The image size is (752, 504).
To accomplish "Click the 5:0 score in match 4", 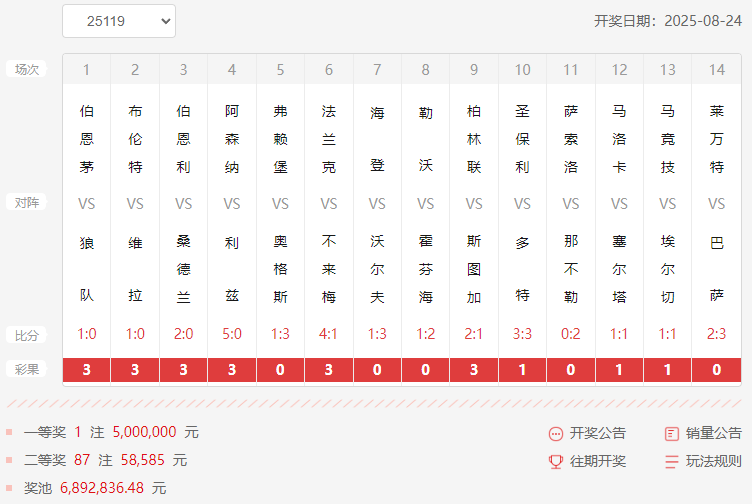I will coord(232,334).
